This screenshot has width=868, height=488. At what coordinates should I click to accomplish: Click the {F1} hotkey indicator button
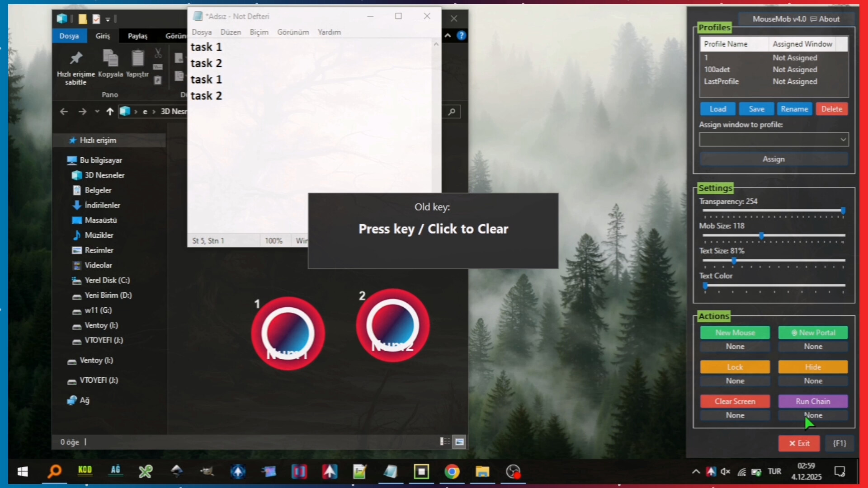tap(839, 443)
